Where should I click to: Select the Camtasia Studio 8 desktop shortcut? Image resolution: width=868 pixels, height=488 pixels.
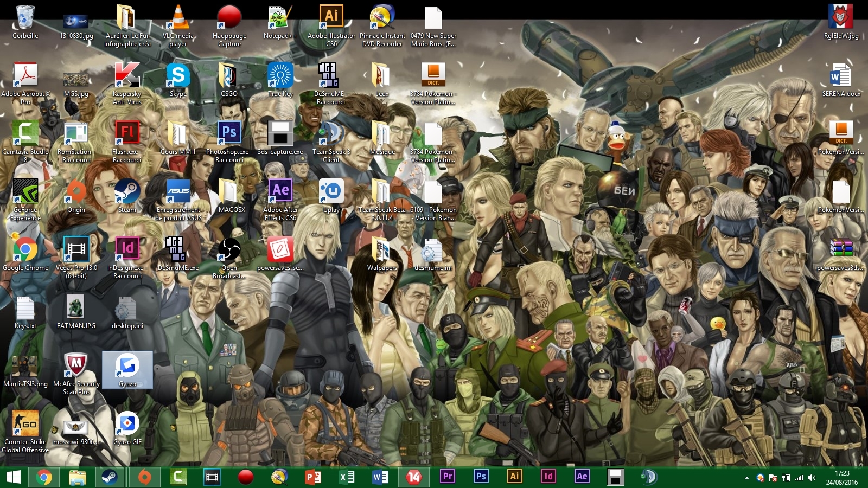[x=25, y=141]
